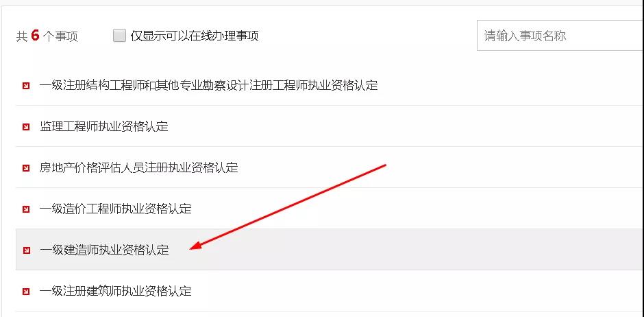Viewport: 644px width, 317px height.
Task: Click red arrow icon beside 一级注册结构工程师 item
Action: (26, 86)
